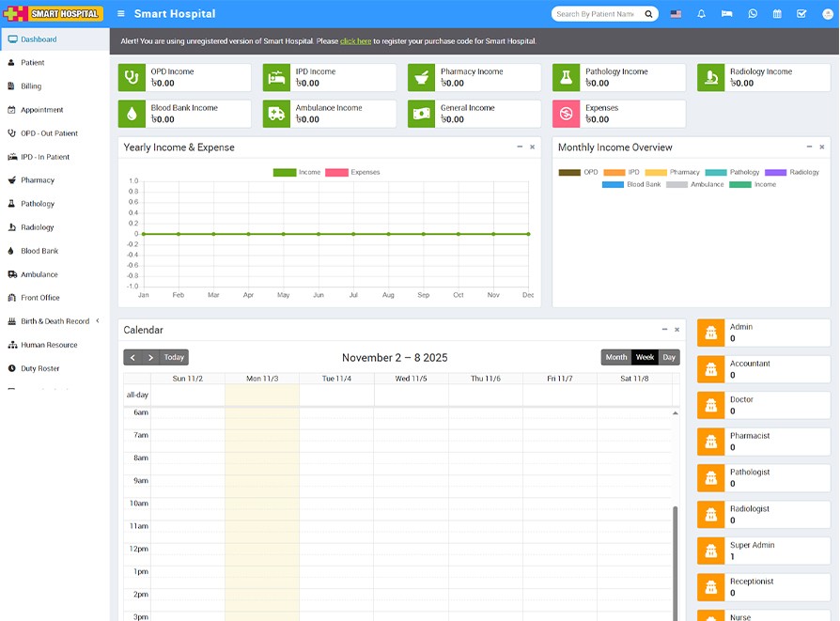
Task: Open the bed status icon in header
Action: point(726,14)
